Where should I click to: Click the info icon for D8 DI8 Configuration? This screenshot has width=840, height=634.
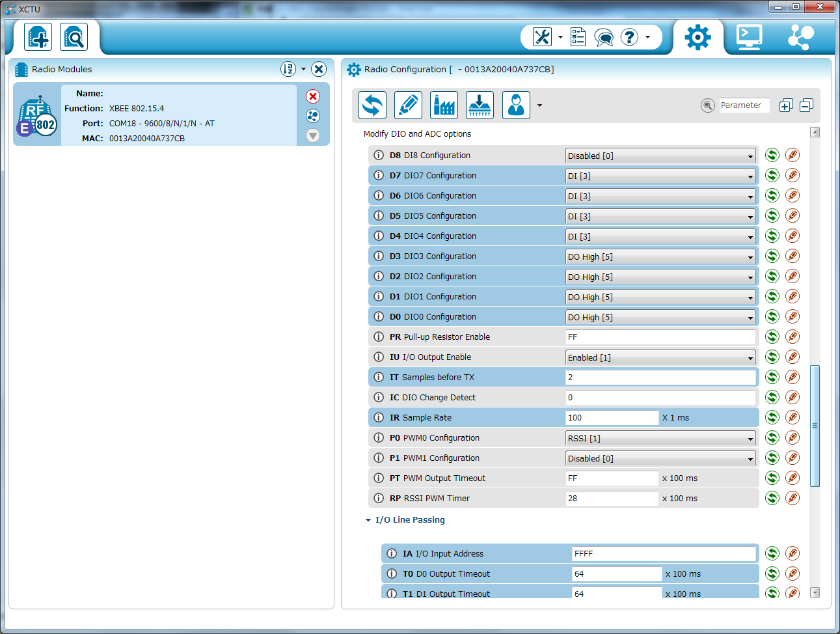click(x=379, y=156)
